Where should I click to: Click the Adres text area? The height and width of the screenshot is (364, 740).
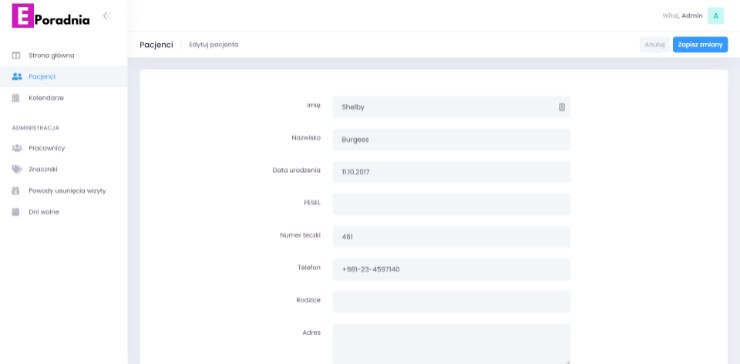coord(452,344)
